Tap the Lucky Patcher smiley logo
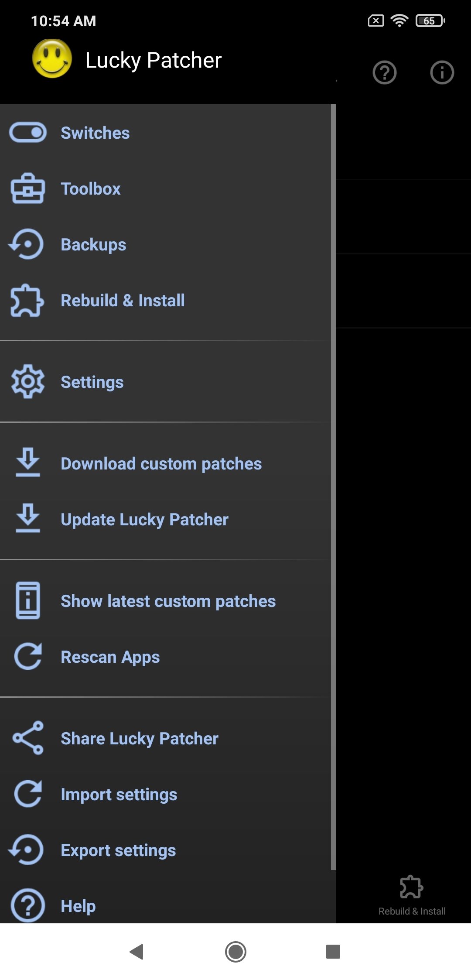 click(52, 59)
